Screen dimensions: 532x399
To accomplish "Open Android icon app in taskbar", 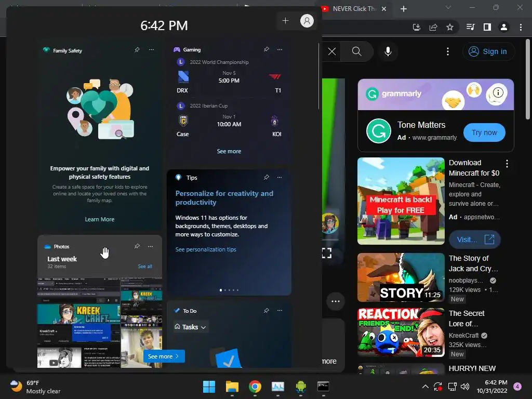I will pyautogui.click(x=301, y=387).
